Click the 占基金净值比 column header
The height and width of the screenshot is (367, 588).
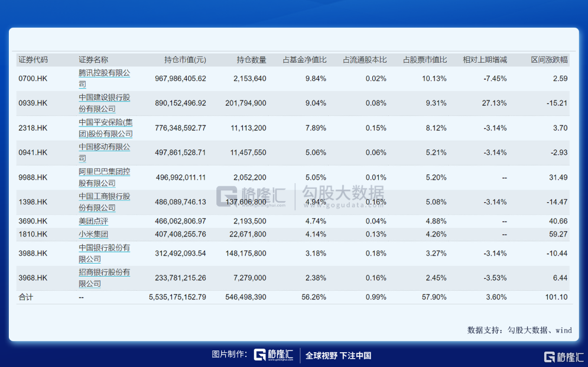click(304, 60)
